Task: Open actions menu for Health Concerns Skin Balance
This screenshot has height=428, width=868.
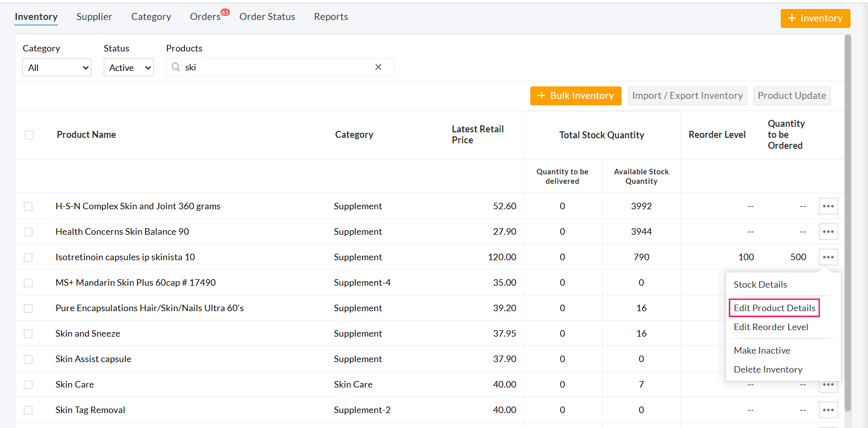Action: (828, 232)
